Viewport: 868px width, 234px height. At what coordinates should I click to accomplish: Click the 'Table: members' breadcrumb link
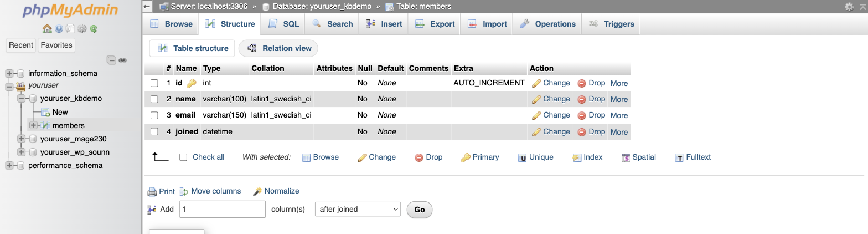pyautogui.click(x=423, y=7)
